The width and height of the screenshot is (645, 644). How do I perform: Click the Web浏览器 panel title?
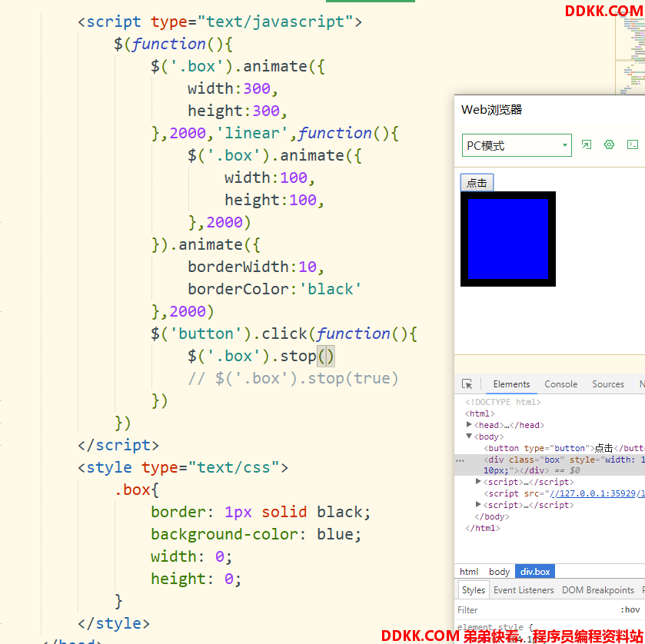click(491, 110)
